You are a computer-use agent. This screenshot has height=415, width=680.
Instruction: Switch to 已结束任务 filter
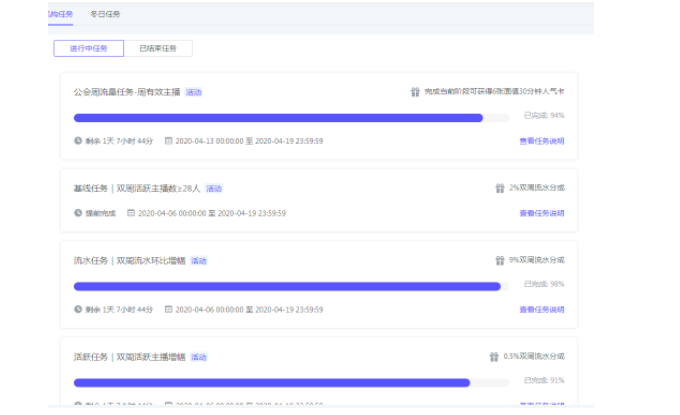coord(158,48)
